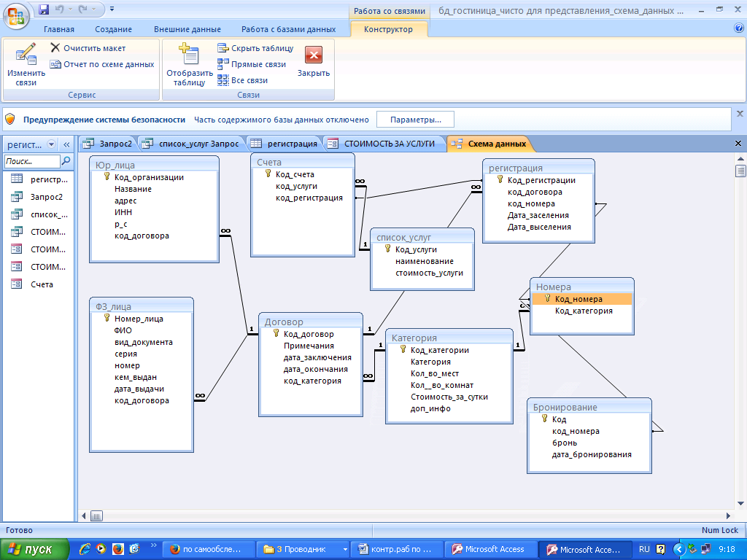747x560 pixels.
Task: Click the search magnifier icon
Action: point(66,161)
